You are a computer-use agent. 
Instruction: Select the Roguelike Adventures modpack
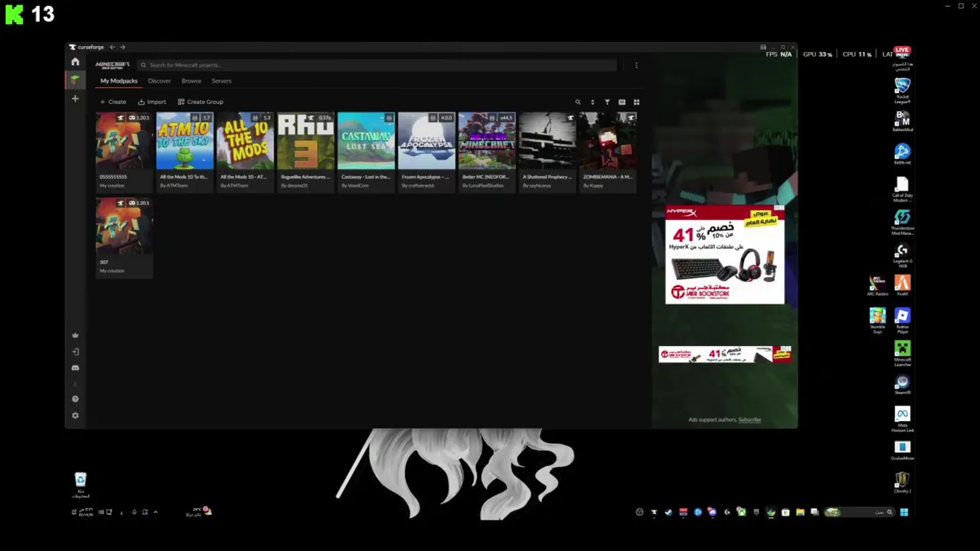(x=305, y=142)
